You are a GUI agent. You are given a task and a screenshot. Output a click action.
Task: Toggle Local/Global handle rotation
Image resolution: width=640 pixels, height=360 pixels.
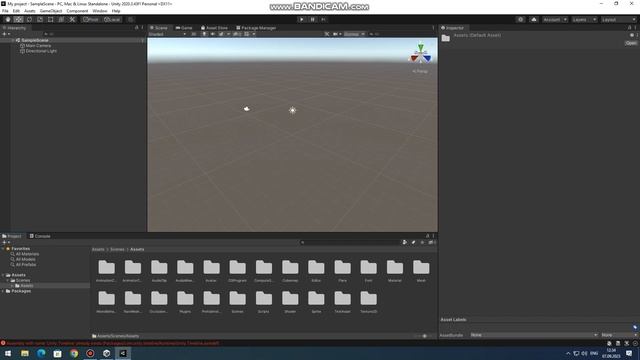coord(112,19)
